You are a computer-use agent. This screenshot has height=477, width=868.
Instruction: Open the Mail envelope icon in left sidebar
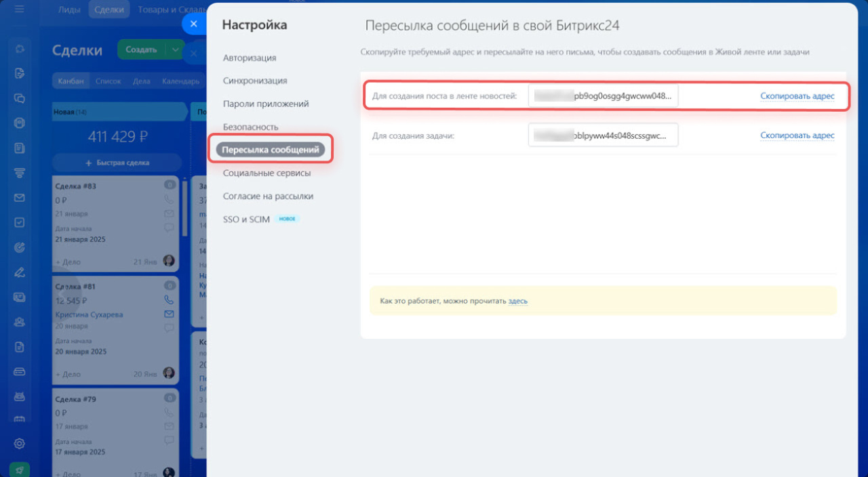tap(20, 197)
